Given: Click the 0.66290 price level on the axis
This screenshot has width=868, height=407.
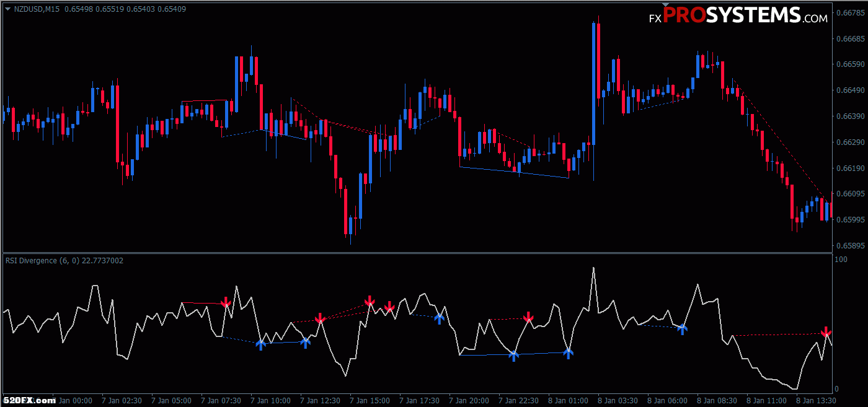Looking at the screenshot, I should tap(850, 142).
